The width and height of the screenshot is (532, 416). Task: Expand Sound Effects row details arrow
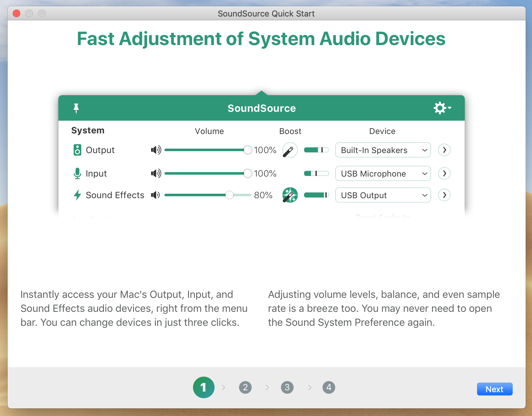pyautogui.click(x=444, y=195)
